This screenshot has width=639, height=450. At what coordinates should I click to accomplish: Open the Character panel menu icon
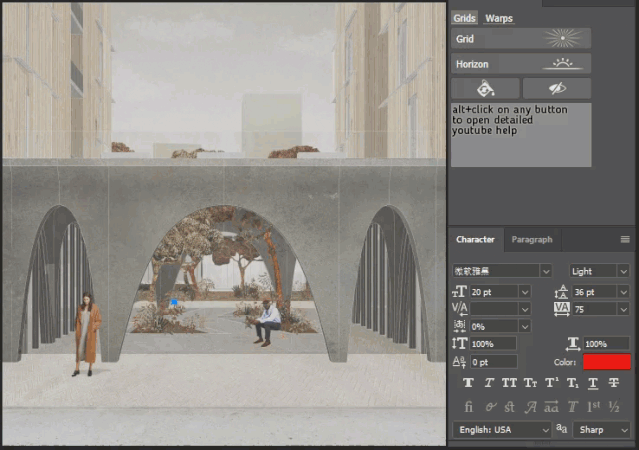pyautogui.click(x=625, y=240)
